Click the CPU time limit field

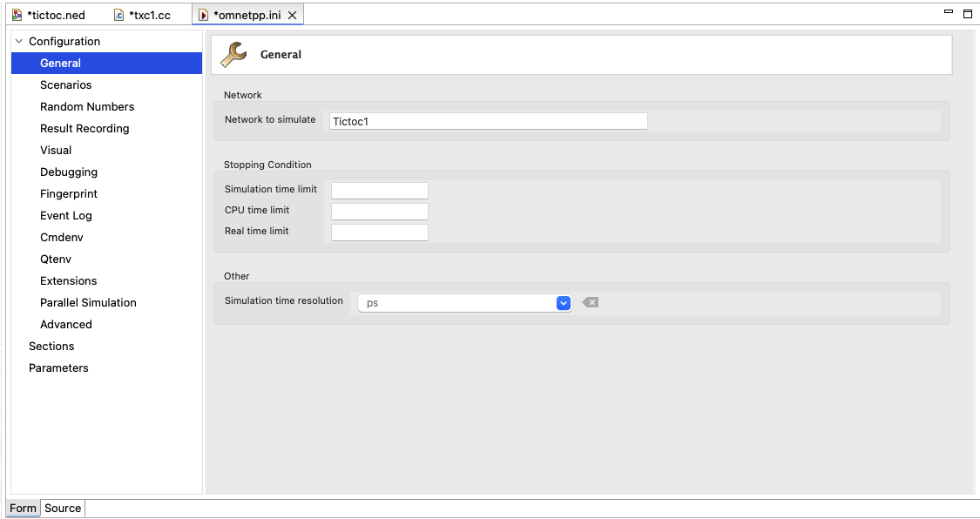[x=380, y=211]
